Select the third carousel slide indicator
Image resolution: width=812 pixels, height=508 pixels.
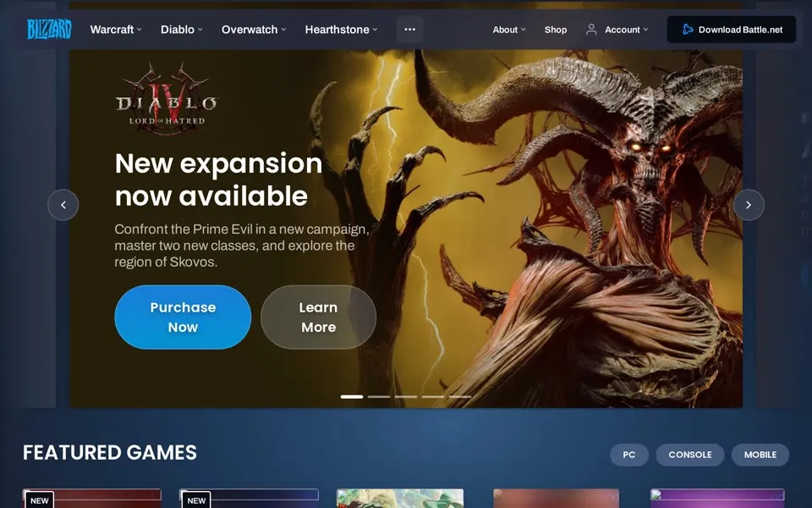point(405,396)
